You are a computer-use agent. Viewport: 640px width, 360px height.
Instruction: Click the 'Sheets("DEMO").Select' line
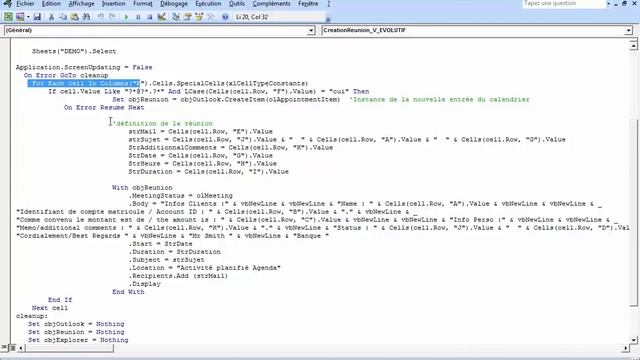coord(74,51)
